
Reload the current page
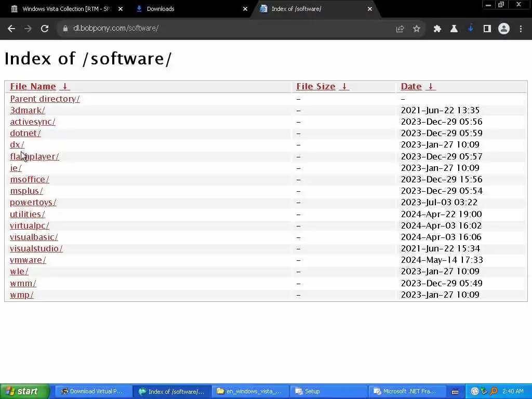coord(45,29)
